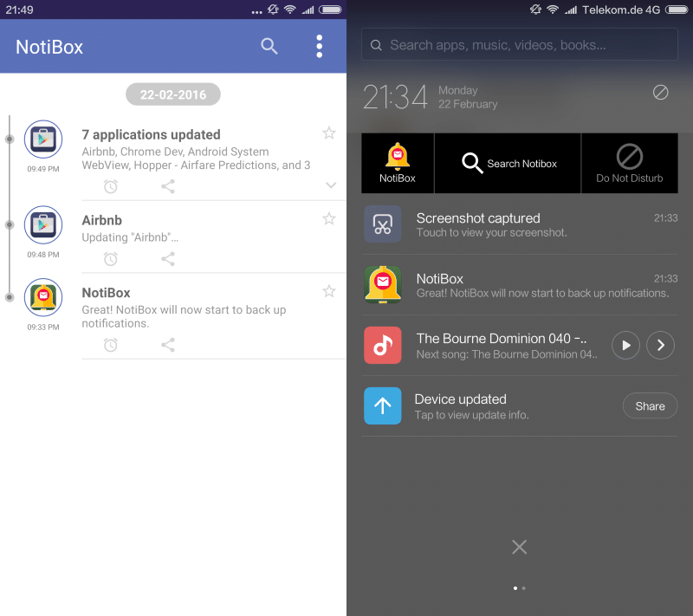Image resolution: width=693 pixels, height=616 pixels.
Task: Tap the 21:34 clock in notification shade
Action: point(395,97)
